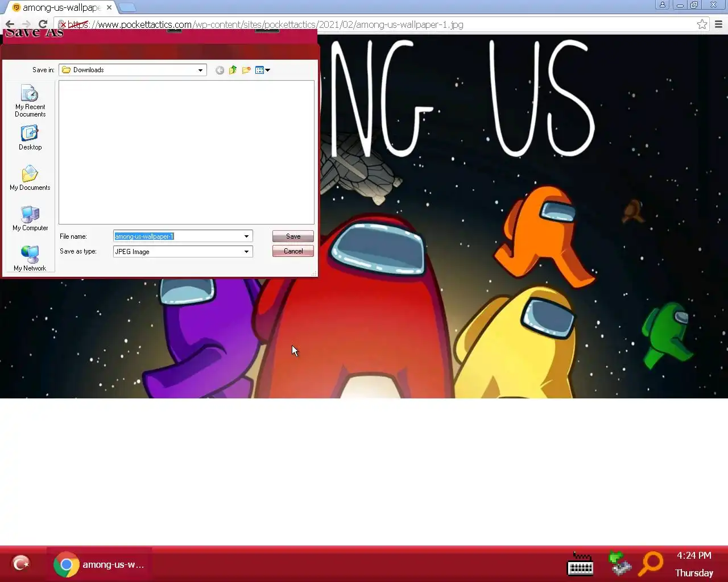728x582 pixels.
Task: Go back to last visited folder
Action: tap(220, 70)
